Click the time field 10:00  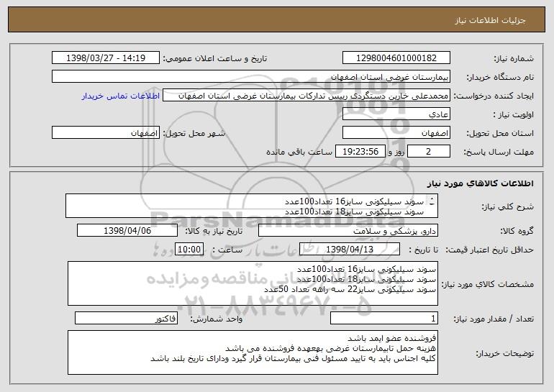189,249
